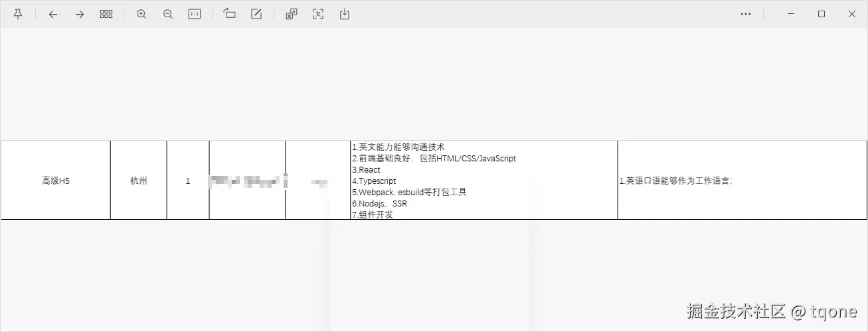The image size is (868, 332).
Task: Click the 高级H5 job title cell
Action: click(x=56, y=181)
